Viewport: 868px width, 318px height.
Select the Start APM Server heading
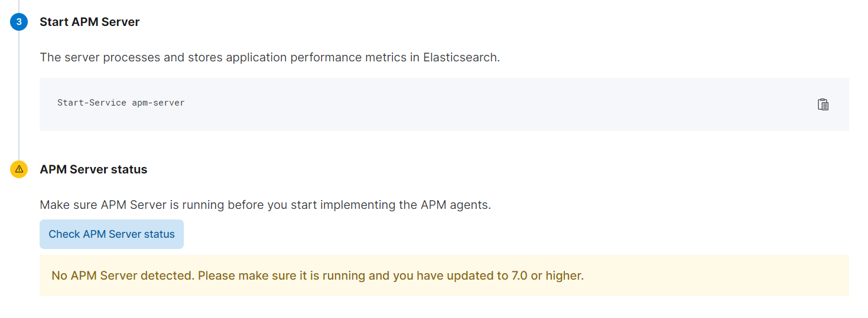pyautogui.click(x=90, y=22)
